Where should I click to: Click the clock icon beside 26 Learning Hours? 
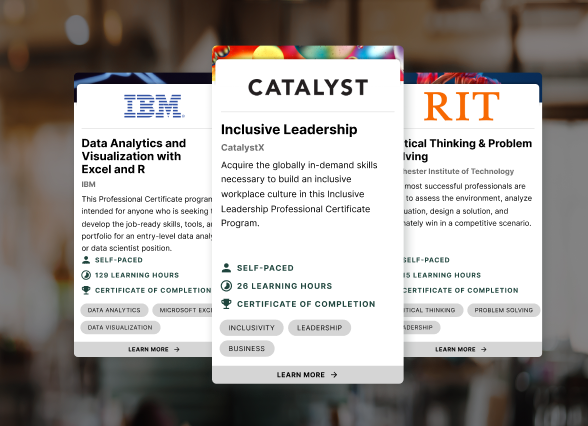click(x=226, y=286)
